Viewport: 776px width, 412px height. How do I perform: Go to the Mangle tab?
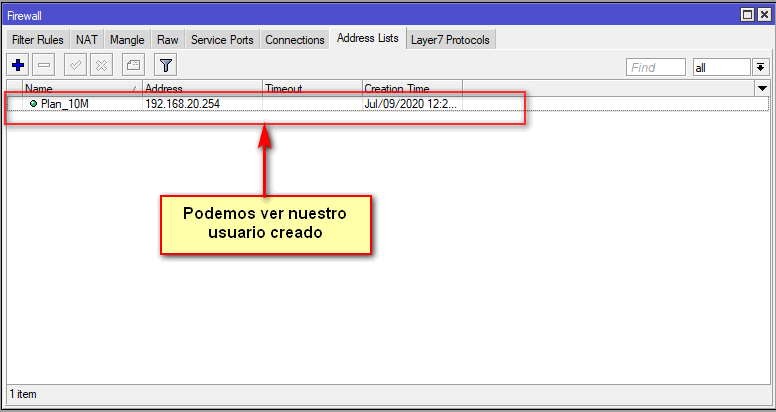(127, 39)
